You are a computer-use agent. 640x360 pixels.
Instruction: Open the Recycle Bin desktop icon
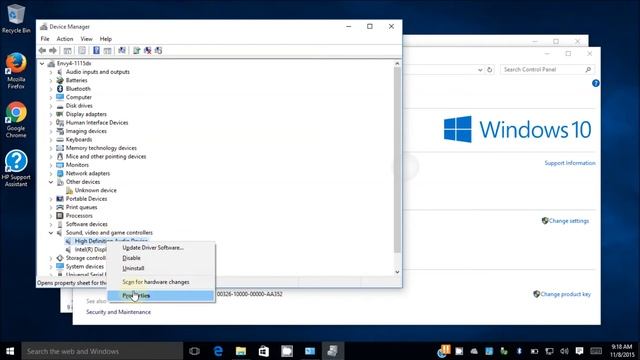[16, 19]
